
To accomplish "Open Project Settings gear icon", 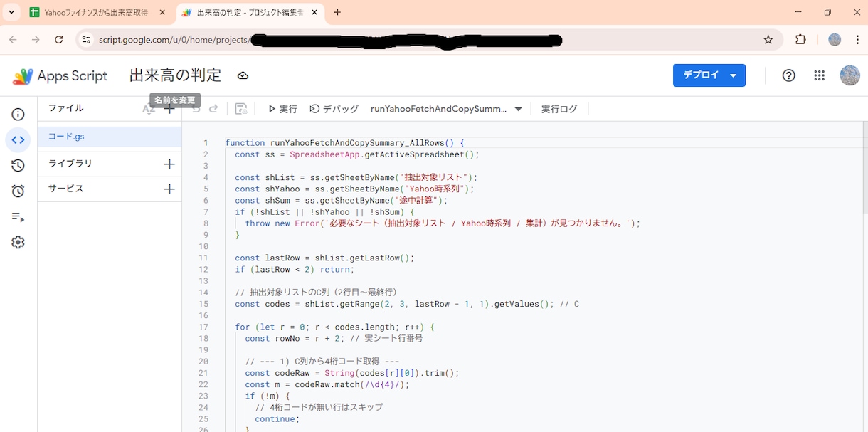I will coord(18,242).
